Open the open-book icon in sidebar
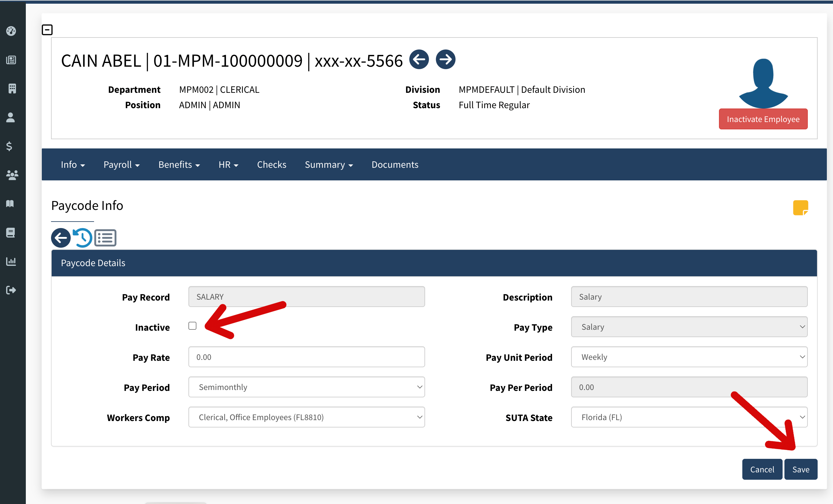Image resolution: width=833 pixels, height=504 pixels. (10, 203)
